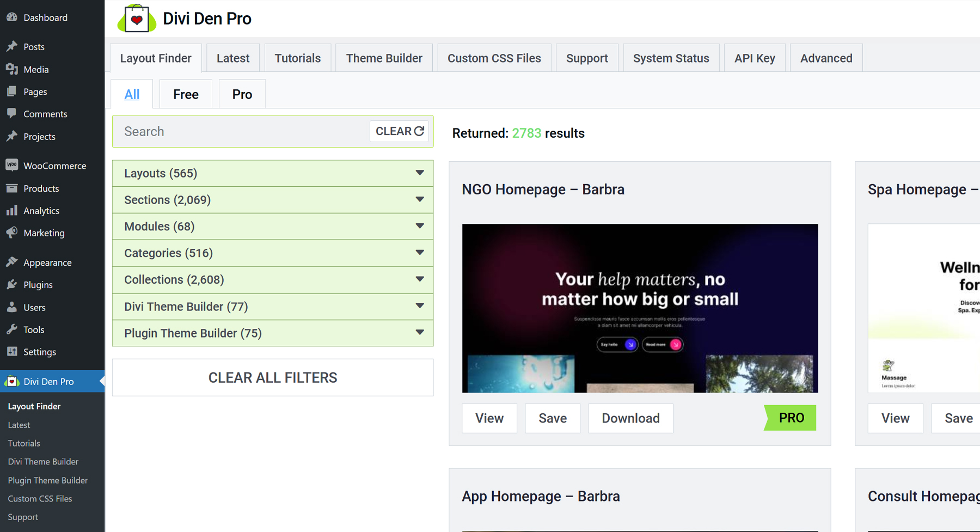Expand the Divi Theme Builder (77) filter

(273, 307)
